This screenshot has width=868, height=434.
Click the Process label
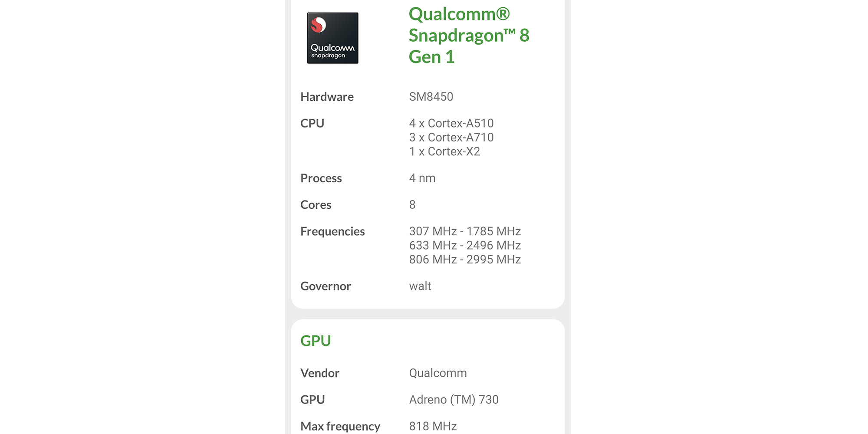point(321,178)
